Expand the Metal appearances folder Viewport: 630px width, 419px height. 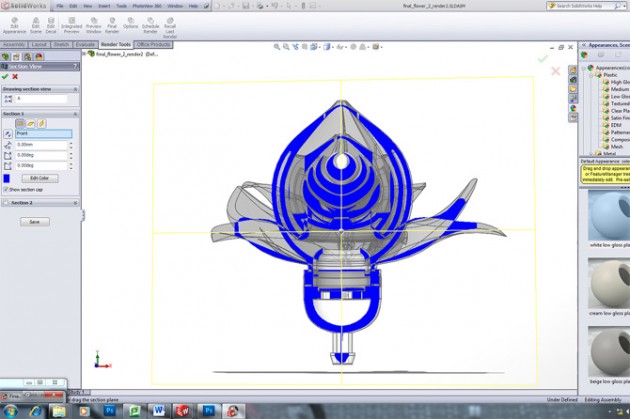point(592,153)
